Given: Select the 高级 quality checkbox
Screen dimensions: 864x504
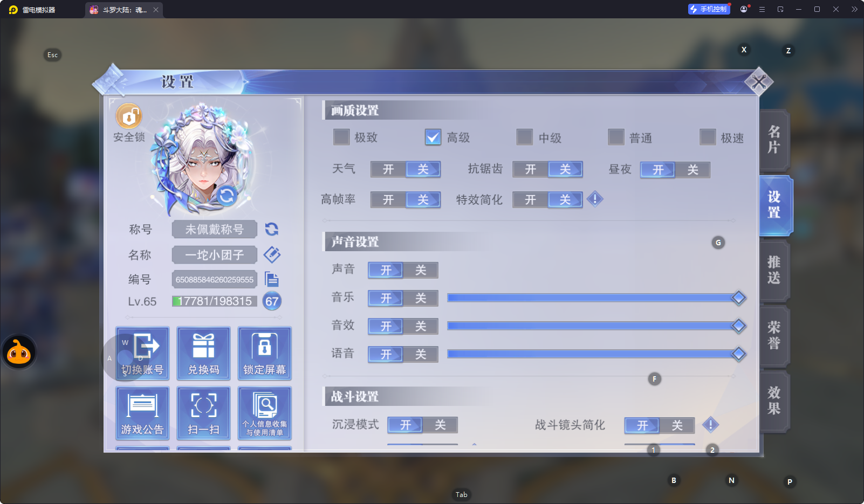Looking at the screenshot, I should [433, 137].
